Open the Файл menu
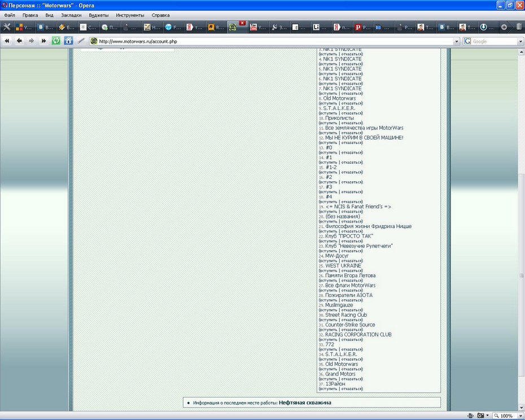The height and width of the screenshot is (420, 525). pyautogui.click(x=10, y=15)
